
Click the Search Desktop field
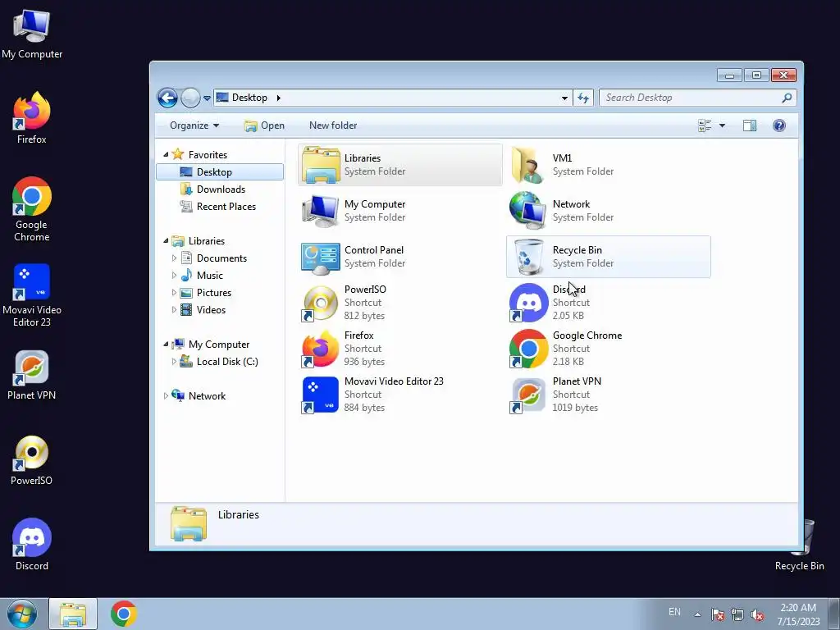[x=698, y=98]
